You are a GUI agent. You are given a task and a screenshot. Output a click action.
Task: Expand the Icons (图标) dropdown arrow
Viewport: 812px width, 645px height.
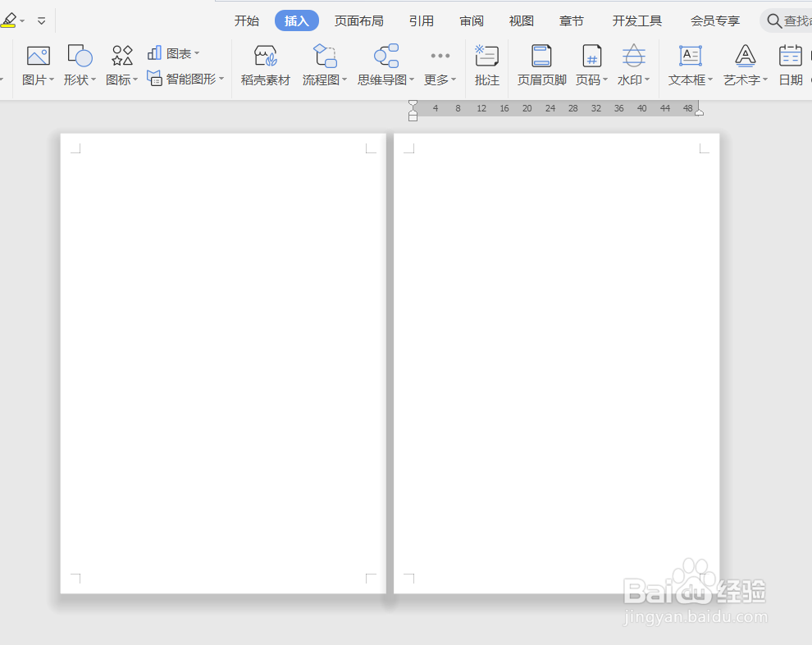tap(135, 79)
